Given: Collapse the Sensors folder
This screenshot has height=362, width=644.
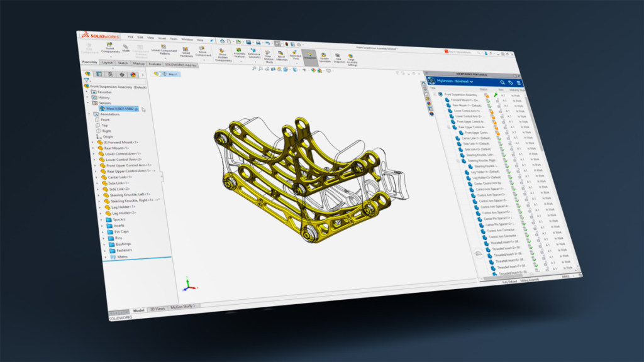Looking at the screenshot, I should pyautogui.click(x=88, y=103).
